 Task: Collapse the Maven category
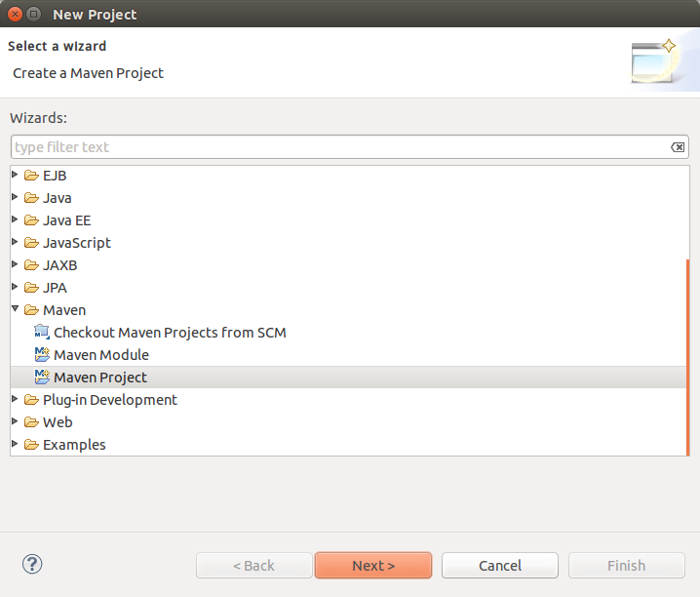(x=16, y=308)
